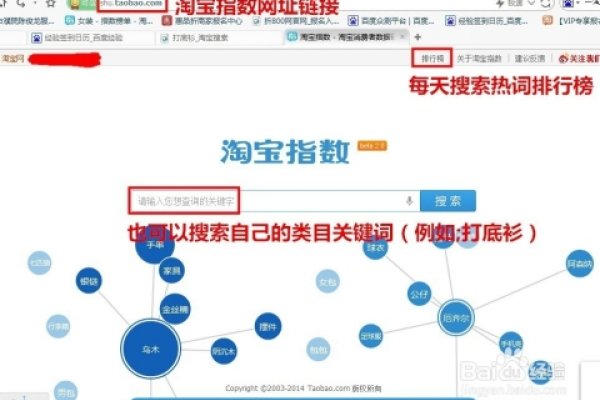This screenshot has width=600, height=400.
Task: Click the 拉齐尔 center bubble node
Action: tap(456, 318)
